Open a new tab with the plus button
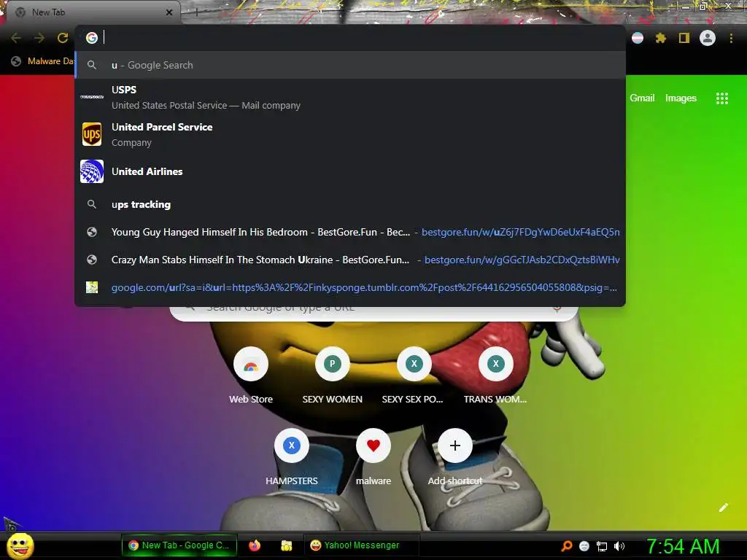 [196, 12]
